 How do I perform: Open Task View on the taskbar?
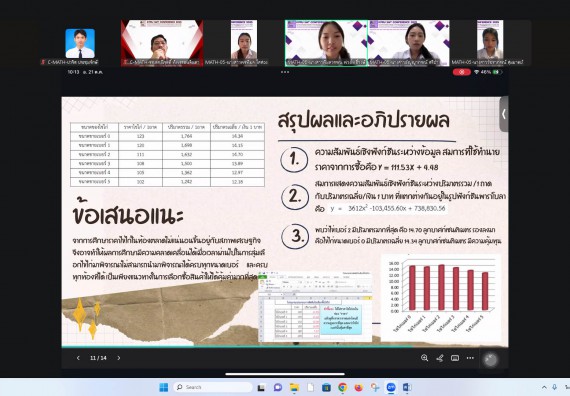click(261, 388)
